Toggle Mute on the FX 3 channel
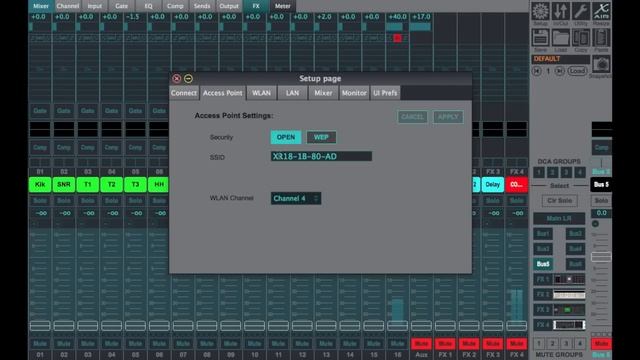The width and height of the screenshot is (640, 360). coord(493,344)
